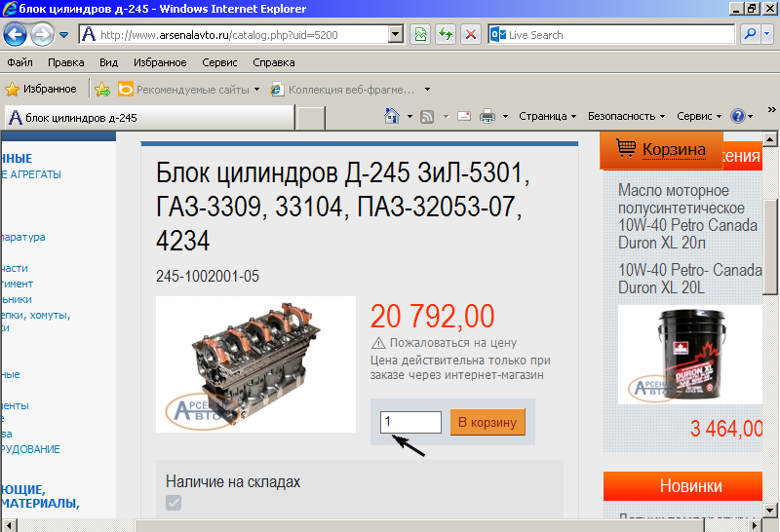
Task: Toggle Compatibility View broken-page icon
Action: (x=420, y=35)
